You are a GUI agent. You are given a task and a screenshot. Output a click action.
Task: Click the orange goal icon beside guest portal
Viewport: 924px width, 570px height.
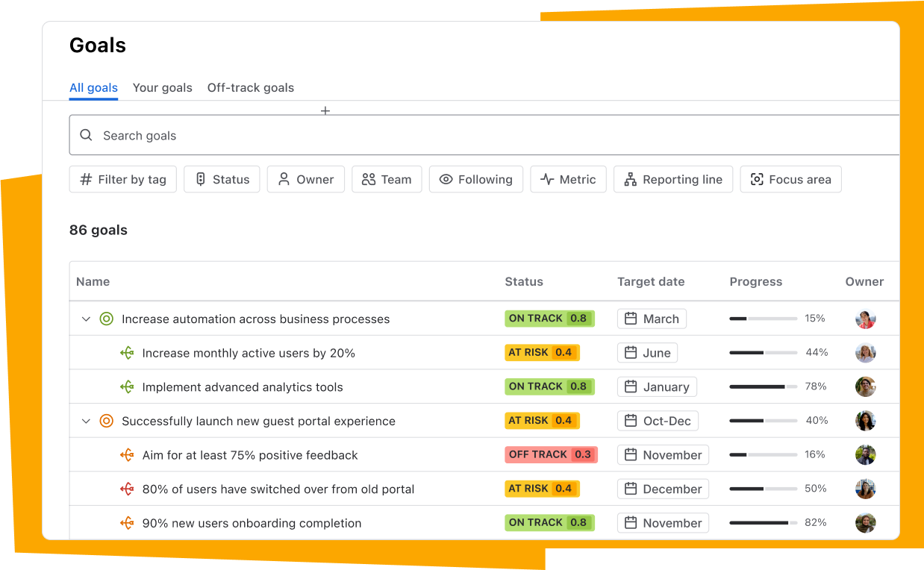pos(106,421)
